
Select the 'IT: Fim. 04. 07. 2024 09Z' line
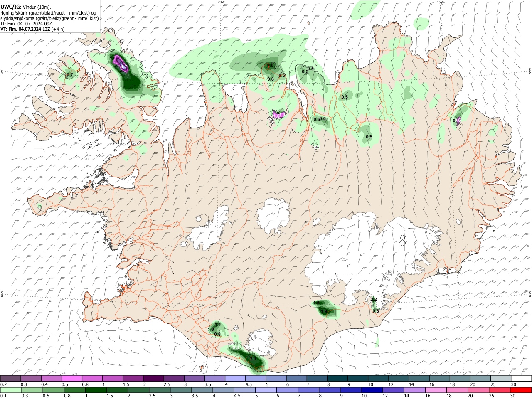click(x=26, y=24)
